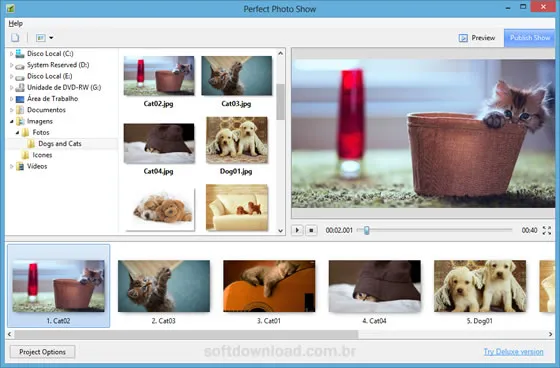Click the Perfect Photo Show app icon
This screenshot has height=368, width=560.
click(10, 8)
